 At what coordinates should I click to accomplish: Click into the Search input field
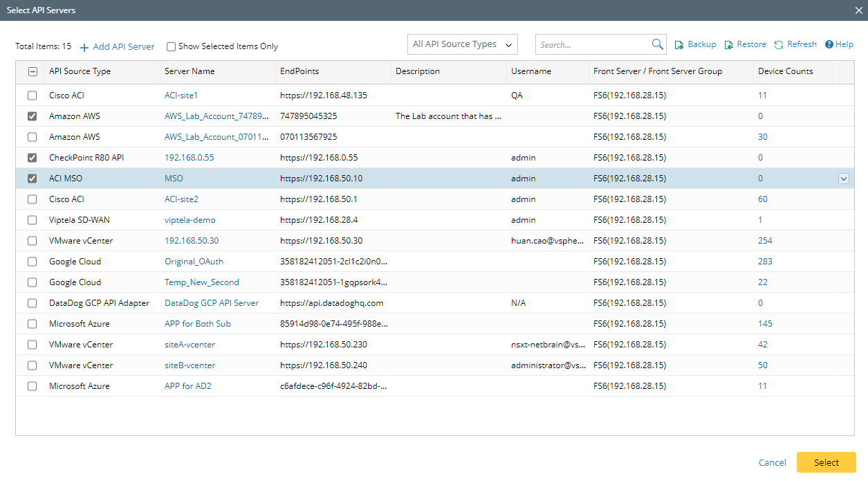click(x=593, y=44)
